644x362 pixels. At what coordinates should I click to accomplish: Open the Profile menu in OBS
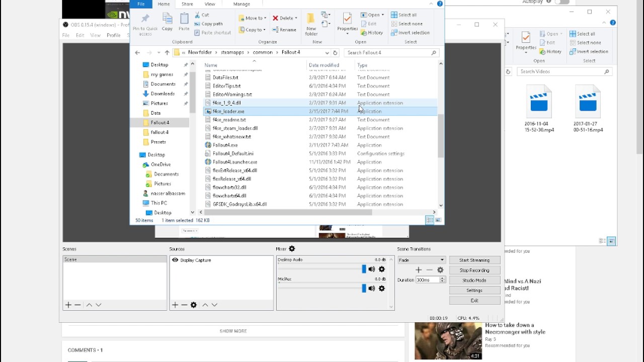pos(114,35)
